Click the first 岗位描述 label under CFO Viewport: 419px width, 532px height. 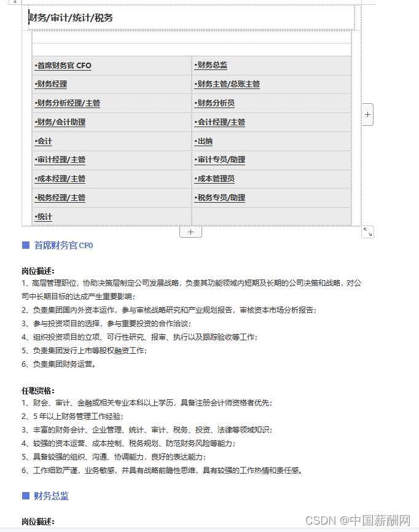coord(38,271)
